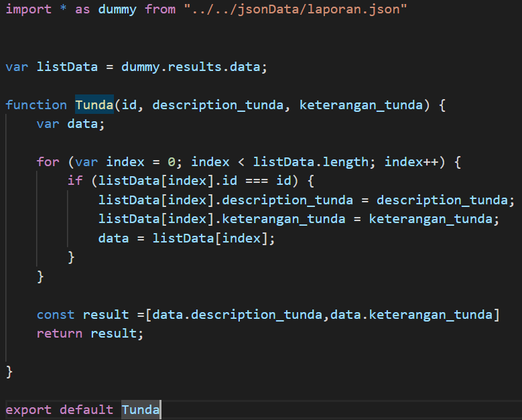Click 'data.description_tunda' in result array
The height and width of the screenshot is (420, 522).
click(x=237, y=315)
